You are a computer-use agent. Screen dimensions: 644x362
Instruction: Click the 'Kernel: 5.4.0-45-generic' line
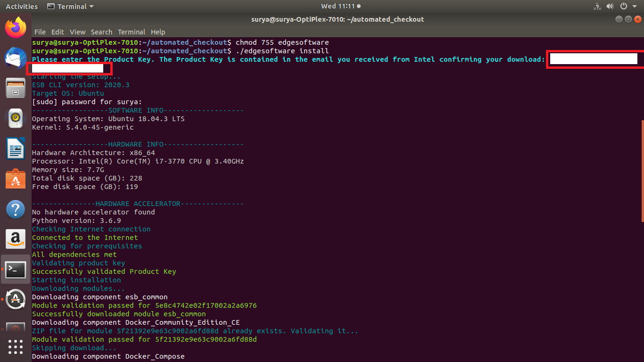[83, 127]
